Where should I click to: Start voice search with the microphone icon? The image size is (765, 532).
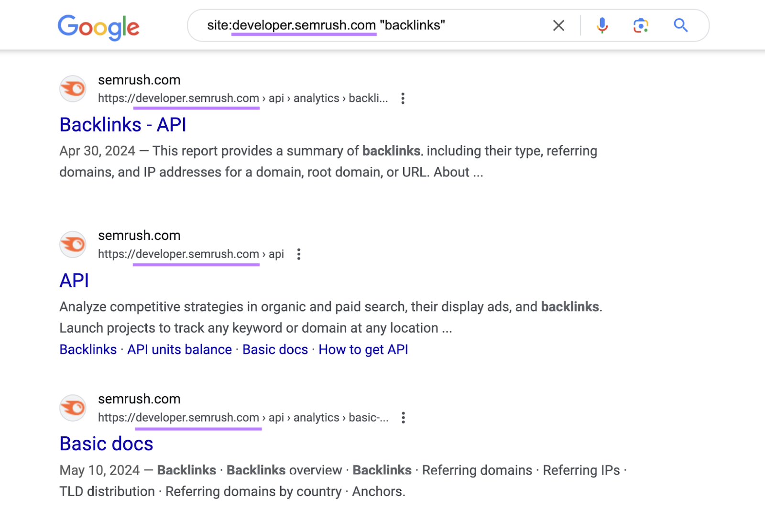(602, 25)
